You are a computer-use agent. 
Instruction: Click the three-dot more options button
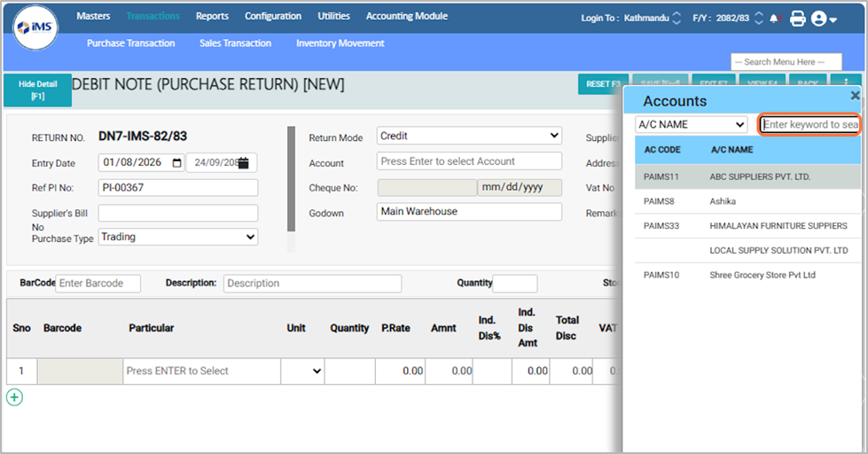[x=845, y=83]
